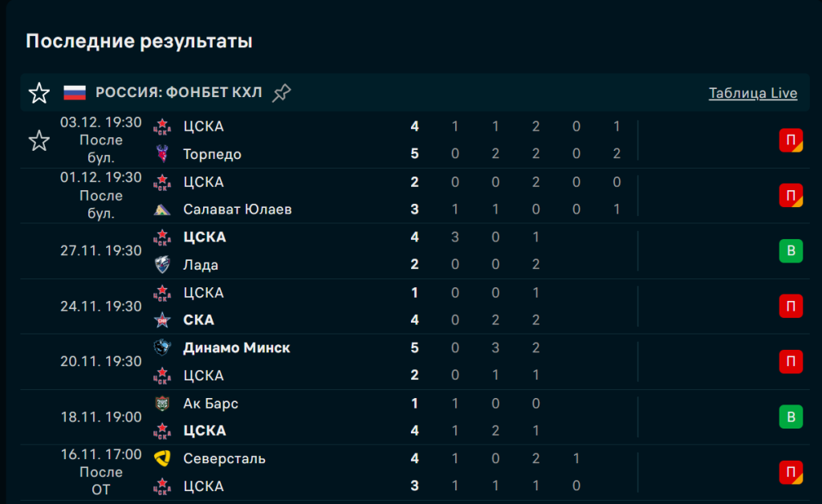Click the Severstal team logo
The image size is (822, 504).
(163, 459)
